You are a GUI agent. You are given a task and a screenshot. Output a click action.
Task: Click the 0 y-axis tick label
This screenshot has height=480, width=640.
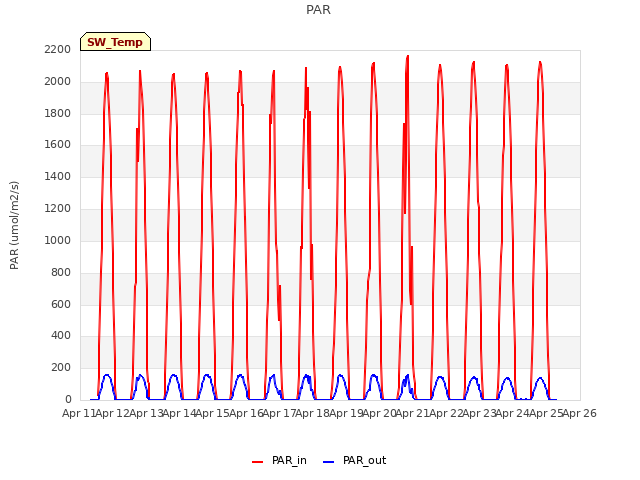pos(68,399)
